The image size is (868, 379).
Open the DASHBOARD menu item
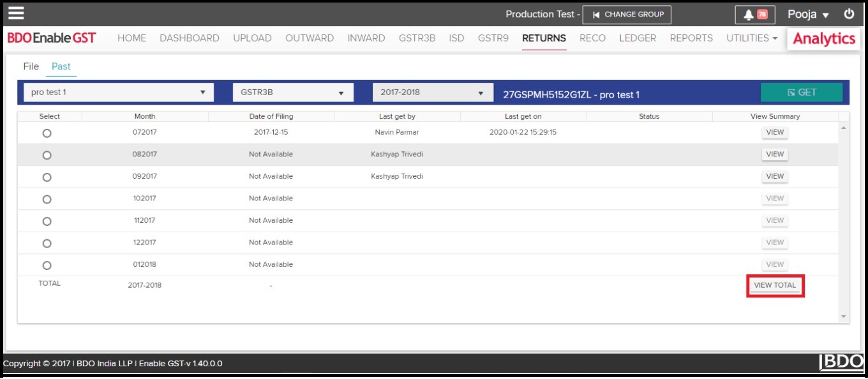[190, 38]
